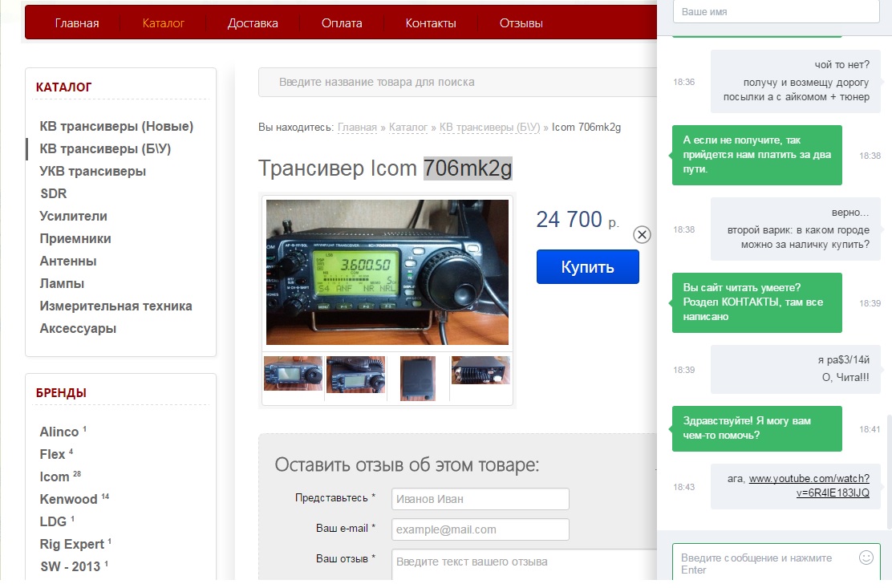The width and height of the screenshot is (892, 588).
Task: Click chat message 'А если не получите'
Action: click(x=756, y=155)
